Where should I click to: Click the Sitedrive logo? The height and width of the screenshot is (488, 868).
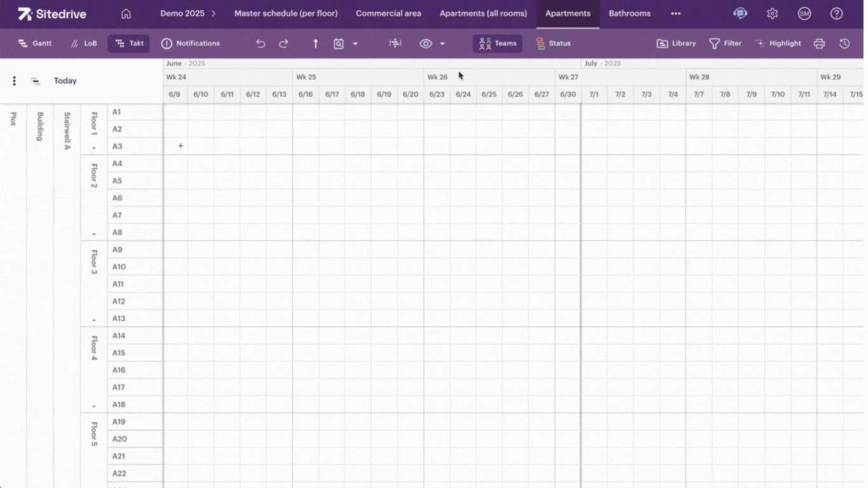[x=52, y=13]
